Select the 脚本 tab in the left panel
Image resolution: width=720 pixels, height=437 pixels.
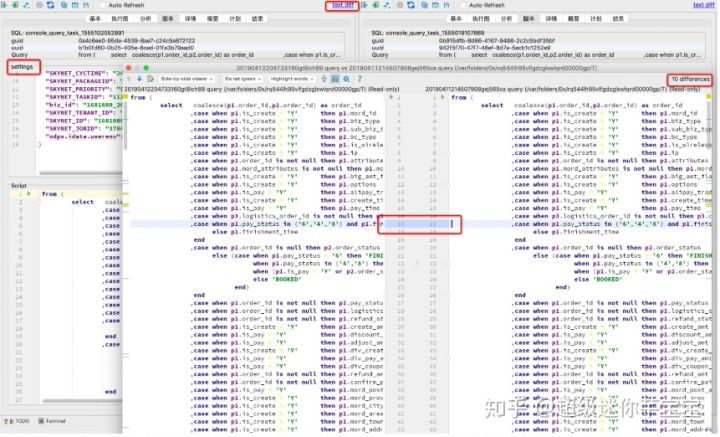point(168,19)
